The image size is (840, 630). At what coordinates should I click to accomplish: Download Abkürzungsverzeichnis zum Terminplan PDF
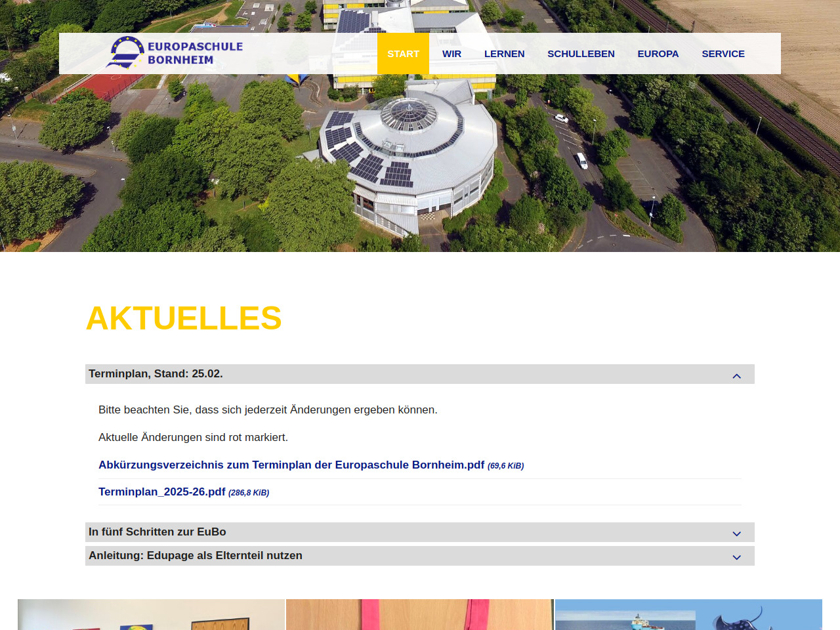tap(291, 465)
